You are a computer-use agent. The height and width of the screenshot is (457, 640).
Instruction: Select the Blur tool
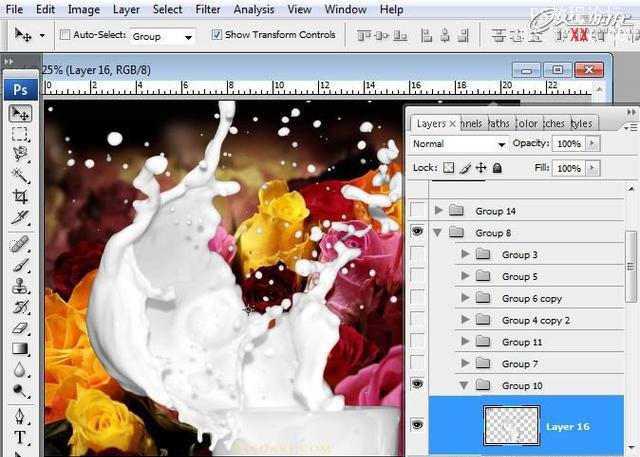[20, 370]
